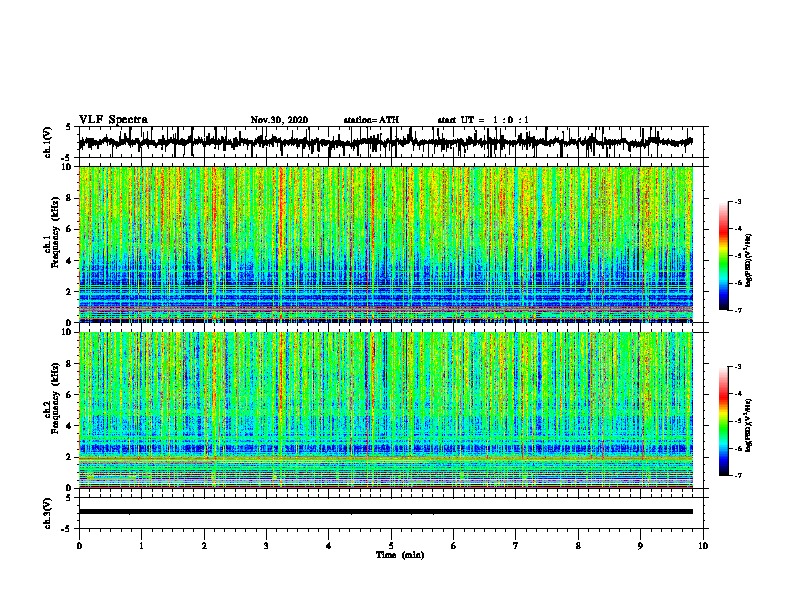792x612 pixels.
Task: Click the "8" tick on the Time axis
Action: [578, 546]
